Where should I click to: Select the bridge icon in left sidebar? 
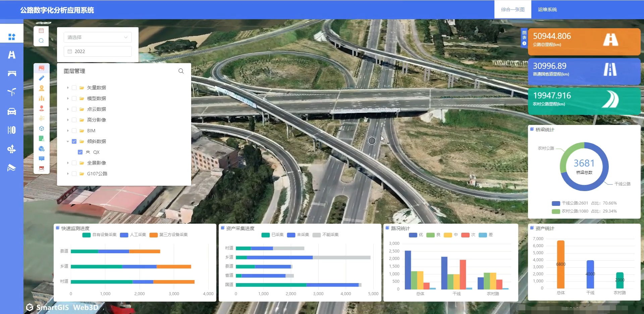(x=12, y=74)
